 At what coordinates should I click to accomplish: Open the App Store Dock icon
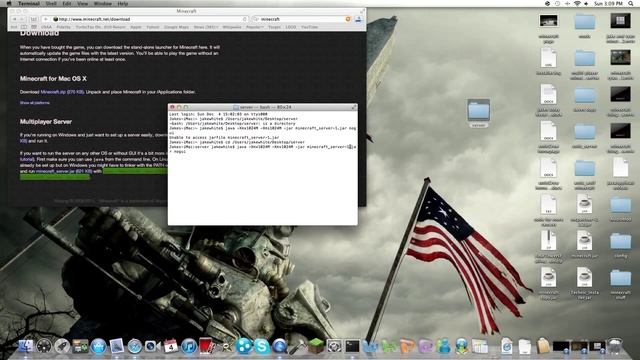point(98,346)
